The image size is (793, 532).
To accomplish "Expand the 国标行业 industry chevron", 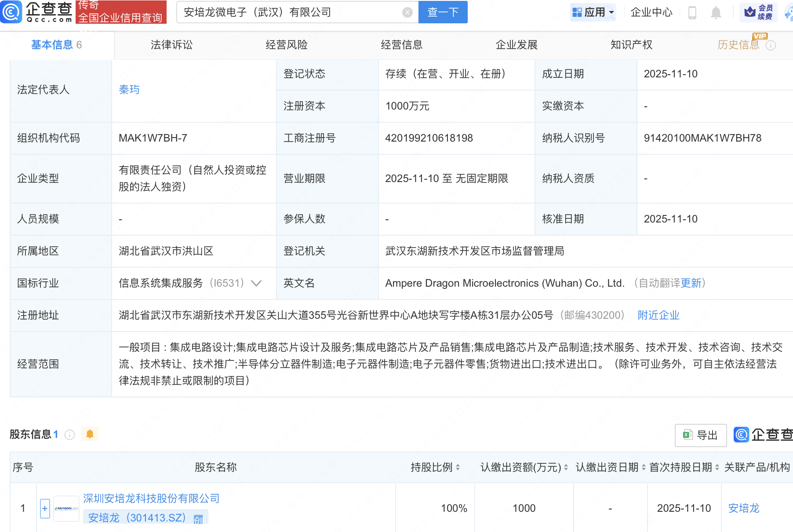I will 256,283.
